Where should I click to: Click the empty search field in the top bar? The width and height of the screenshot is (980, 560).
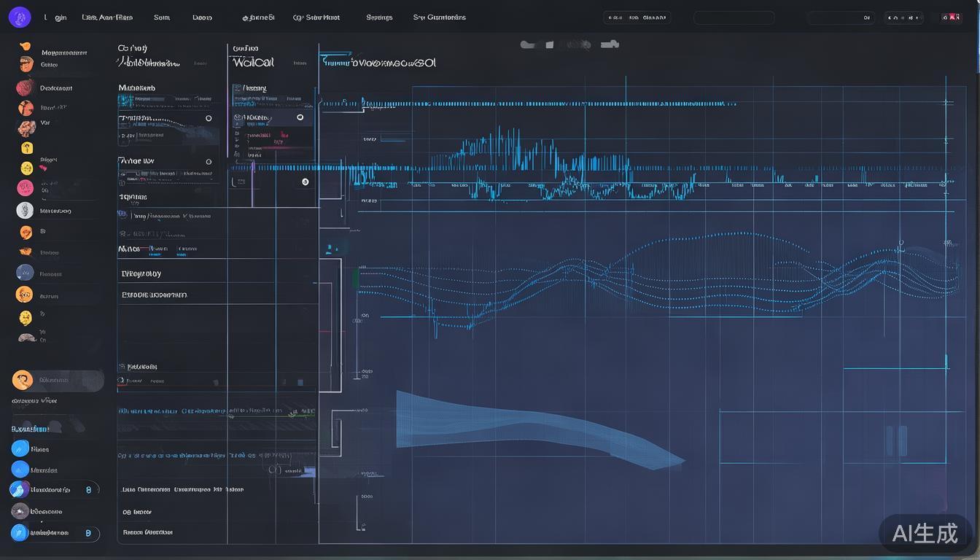tap(734, 17)
